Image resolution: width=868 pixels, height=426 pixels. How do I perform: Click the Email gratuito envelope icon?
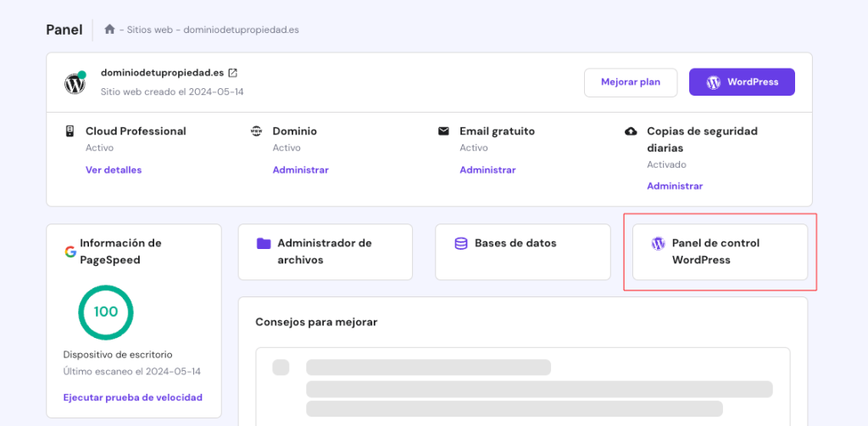coord(443,131)
